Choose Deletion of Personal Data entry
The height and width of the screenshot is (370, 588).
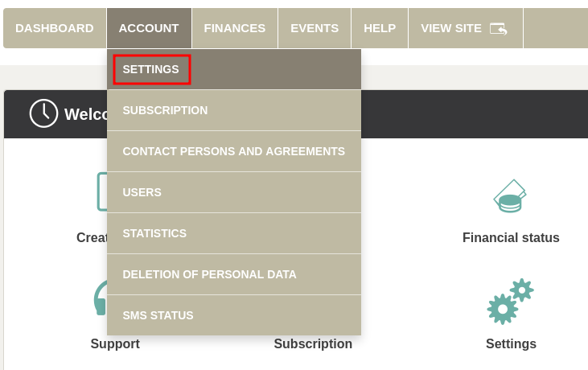(x=209, y=274)
